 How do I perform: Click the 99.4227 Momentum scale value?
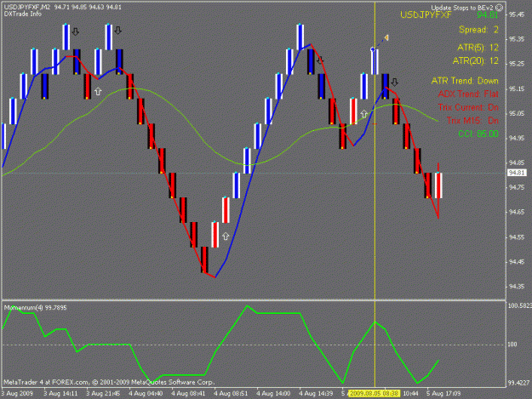click(518, 383)
